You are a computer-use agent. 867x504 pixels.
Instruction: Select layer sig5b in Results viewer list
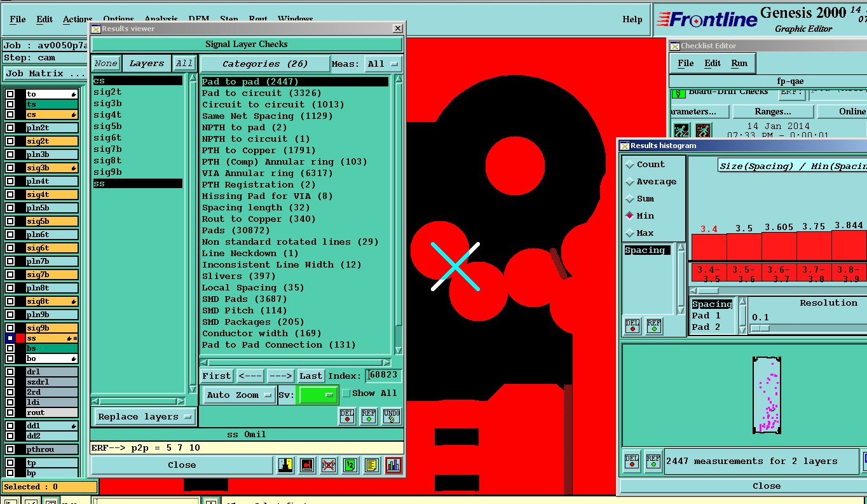[x=137, y=126]
